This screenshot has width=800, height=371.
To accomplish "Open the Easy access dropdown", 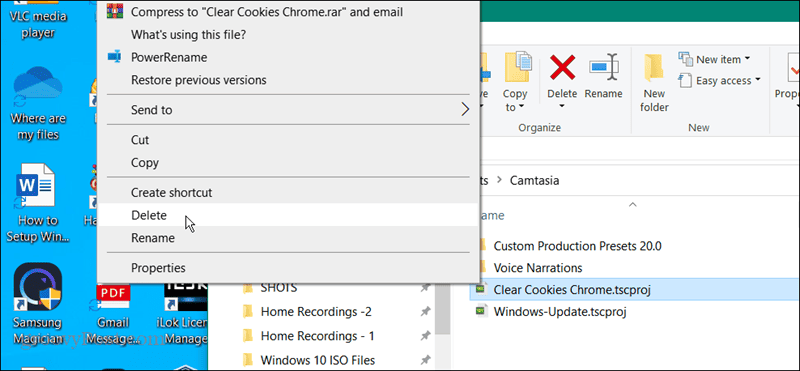I will tap(719, 80).
